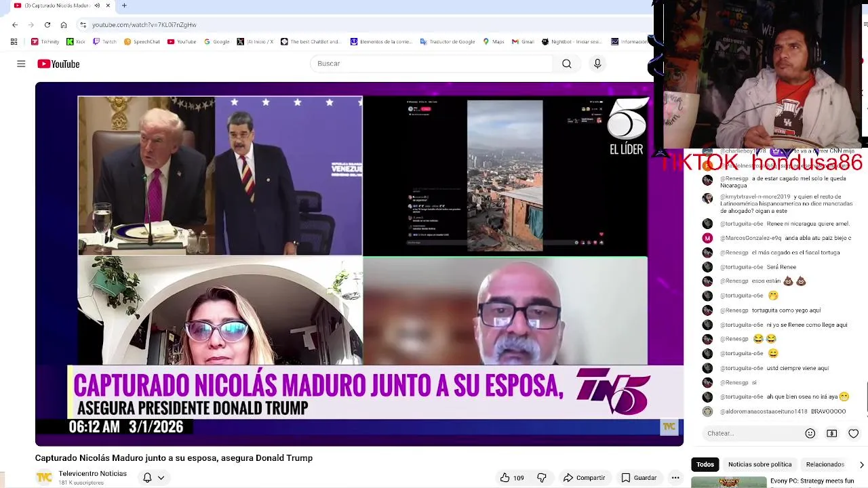Open Gmail bookmark
Image resolution: width=868 pixels, height=488 pixels.
pyautogui.click(x=523, y=41)
